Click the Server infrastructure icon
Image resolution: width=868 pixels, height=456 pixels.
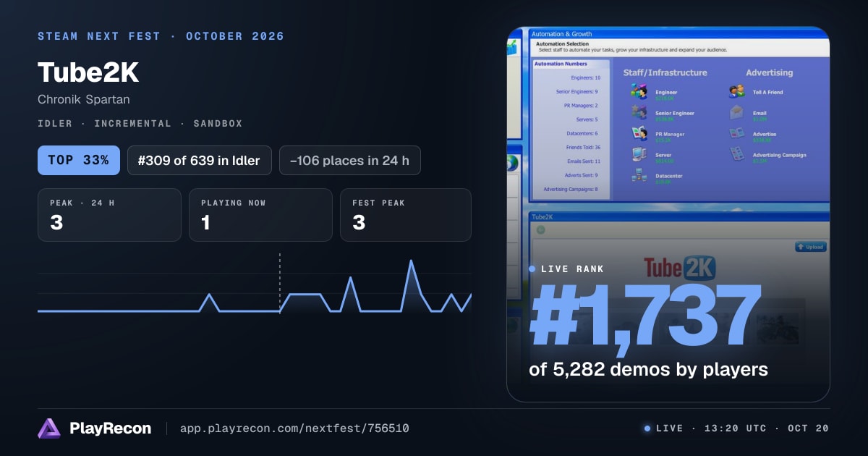coord(639,154)
